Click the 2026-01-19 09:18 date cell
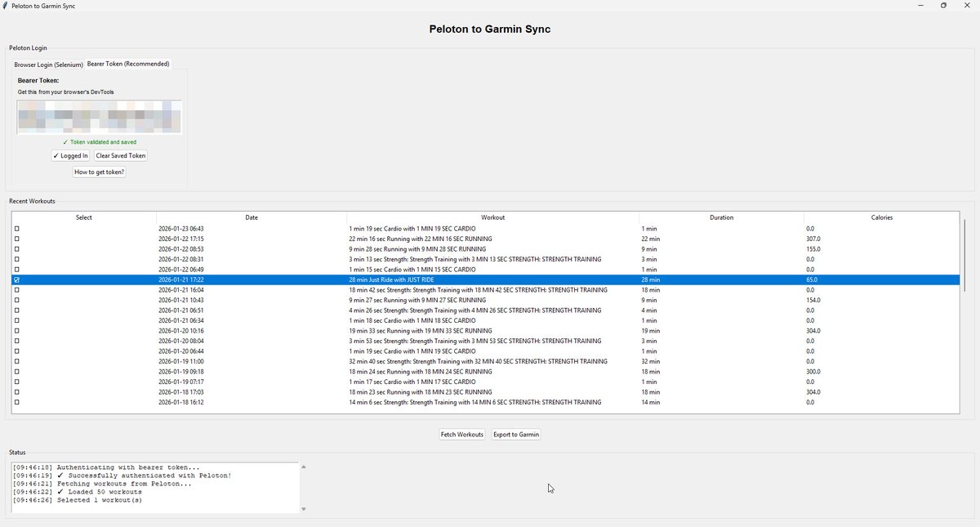This screenshot has width=980, height=527. point(180,372)
